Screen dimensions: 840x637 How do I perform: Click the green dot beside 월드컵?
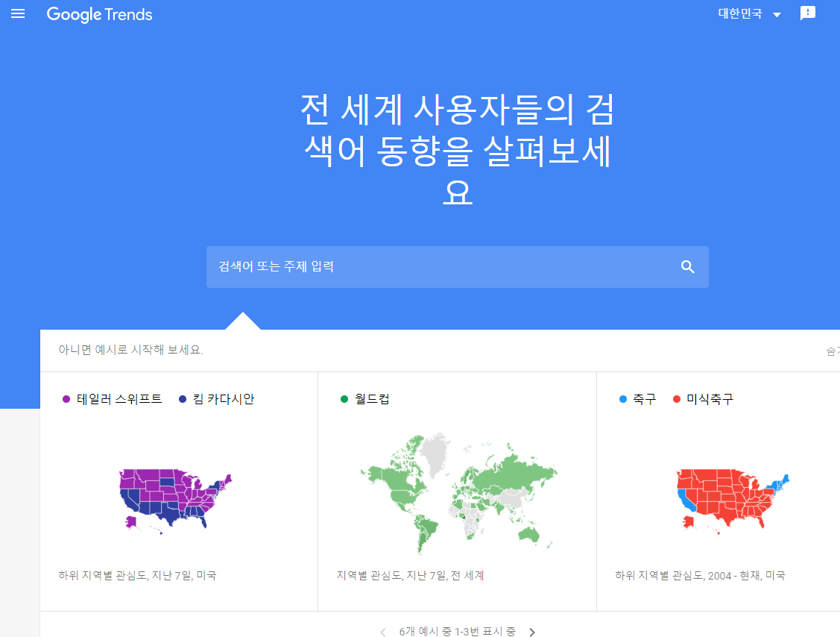[x=344, y=399]
